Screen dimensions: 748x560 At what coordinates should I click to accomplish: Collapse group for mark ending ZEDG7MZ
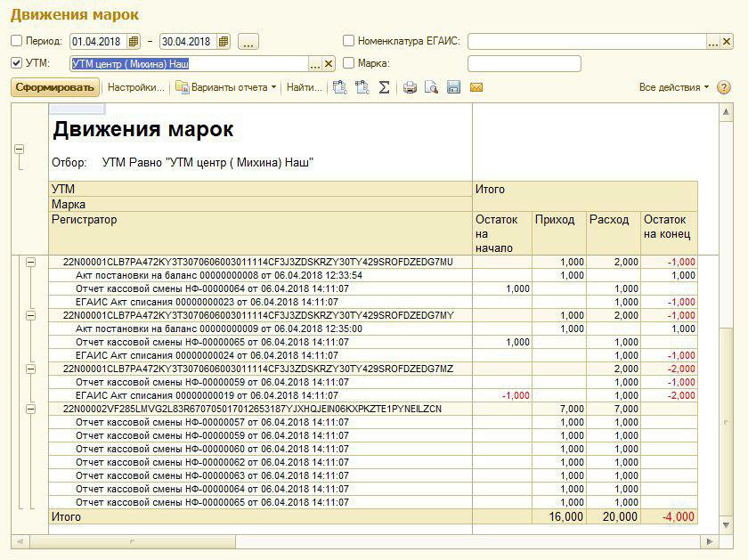click(30, 369)
